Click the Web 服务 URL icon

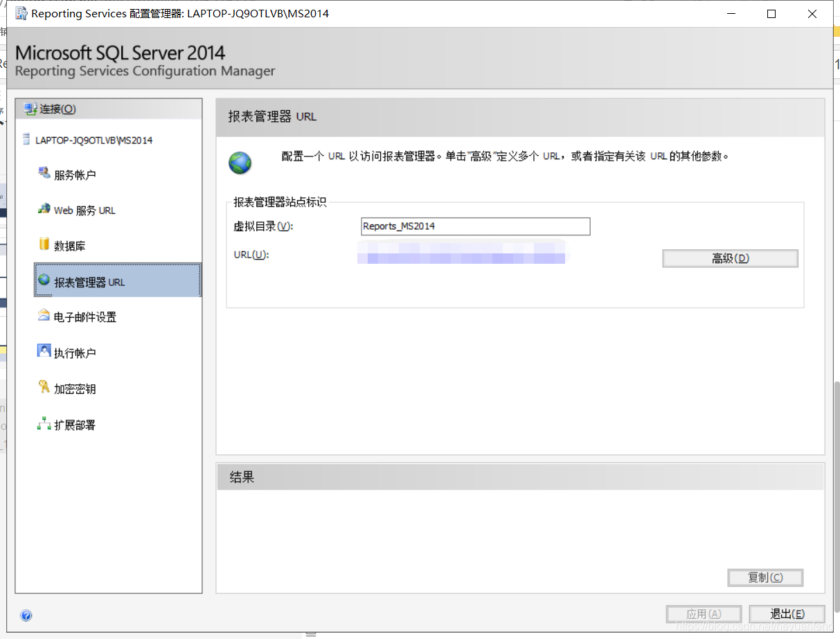pyautogui.click(x=44, y=208)
